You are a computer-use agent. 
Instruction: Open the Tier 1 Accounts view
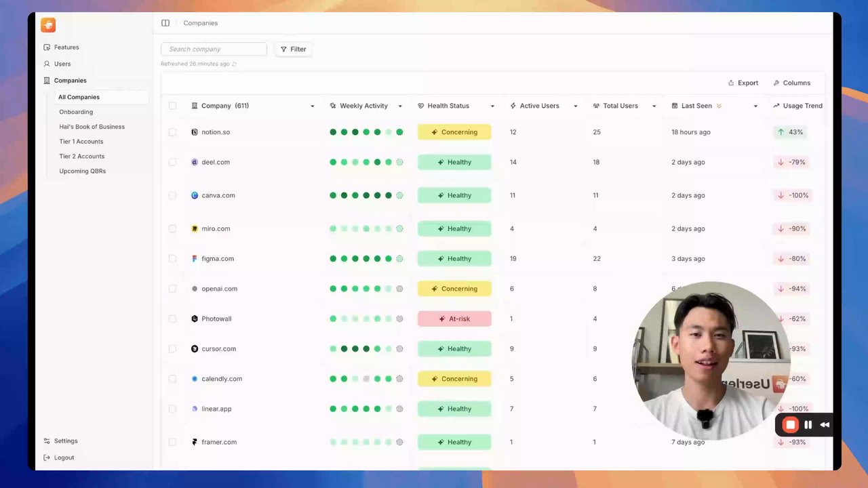pyautogui.click(x=81, y=142)
